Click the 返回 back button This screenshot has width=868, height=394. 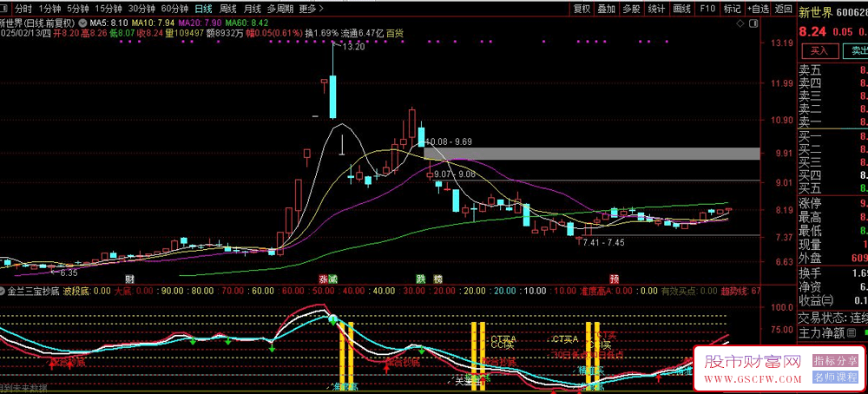pyautogui.click(x=783, y=9)
